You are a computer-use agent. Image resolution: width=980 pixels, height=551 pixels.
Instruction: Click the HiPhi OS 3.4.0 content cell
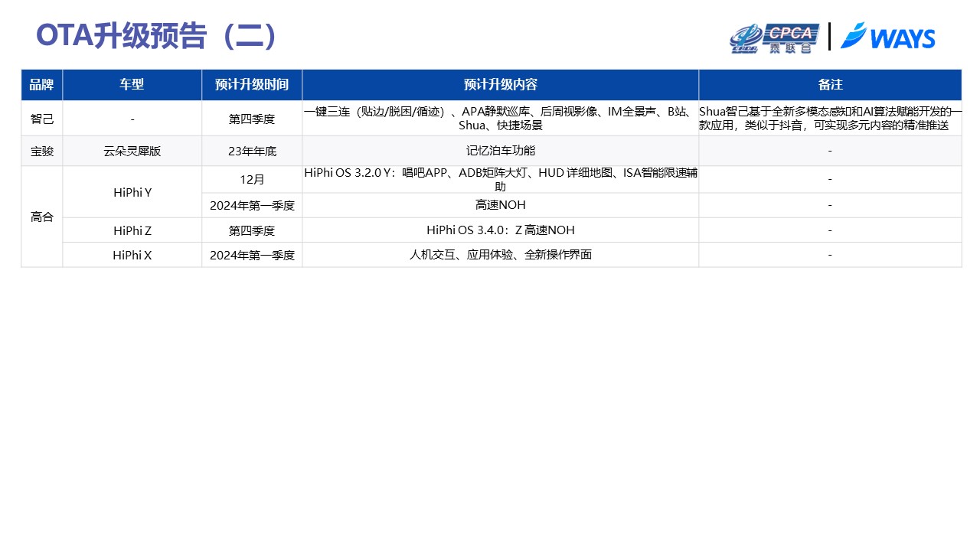pyautogui.click(x=500, y=230)
